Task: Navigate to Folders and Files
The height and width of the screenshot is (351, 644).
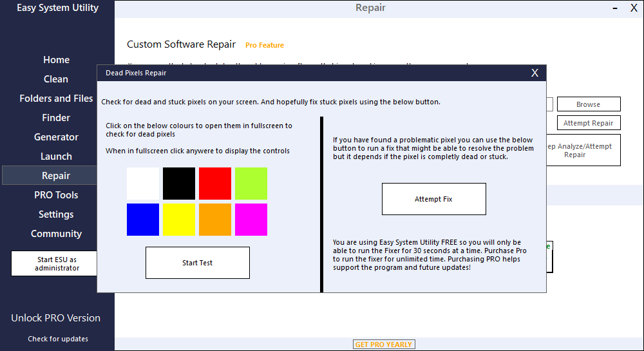Action: coord(56,99)
